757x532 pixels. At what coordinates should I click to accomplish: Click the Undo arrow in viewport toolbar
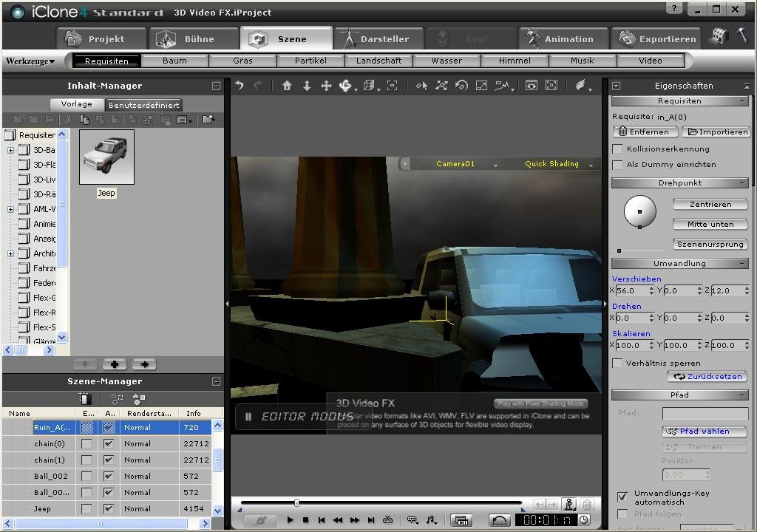pyautogui.click(x=240, y=86)
